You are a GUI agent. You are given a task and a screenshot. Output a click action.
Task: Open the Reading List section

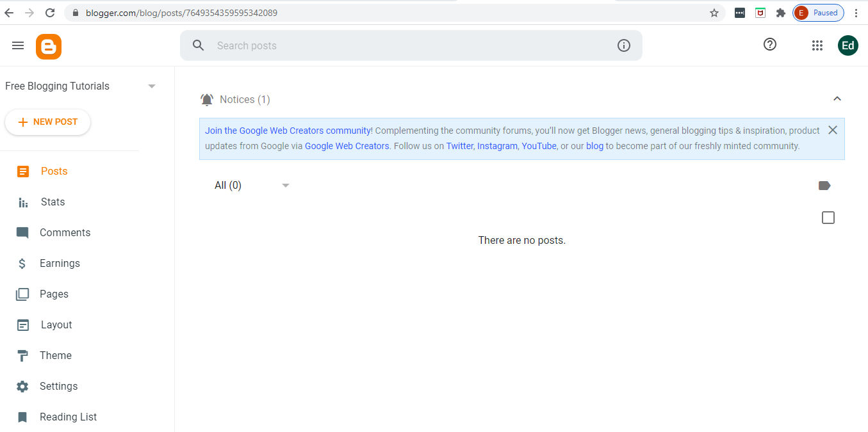pyautogui.click(x=70, y=417)
